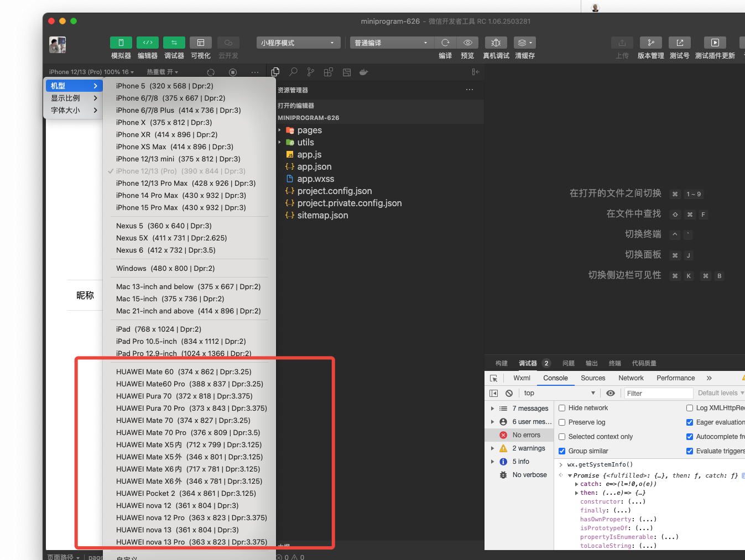Open the 普通编译 compile mode dropdown

click(392, 43)
